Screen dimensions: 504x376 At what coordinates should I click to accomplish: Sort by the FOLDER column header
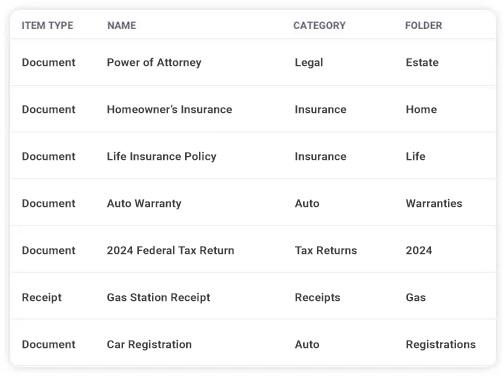tap(423, 26)
